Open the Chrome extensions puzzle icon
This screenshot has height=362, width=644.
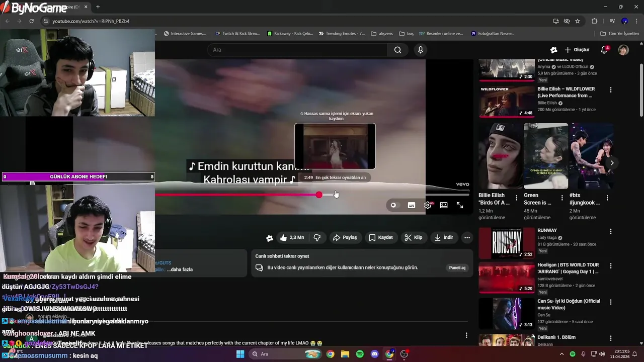(x=595, y=21)
